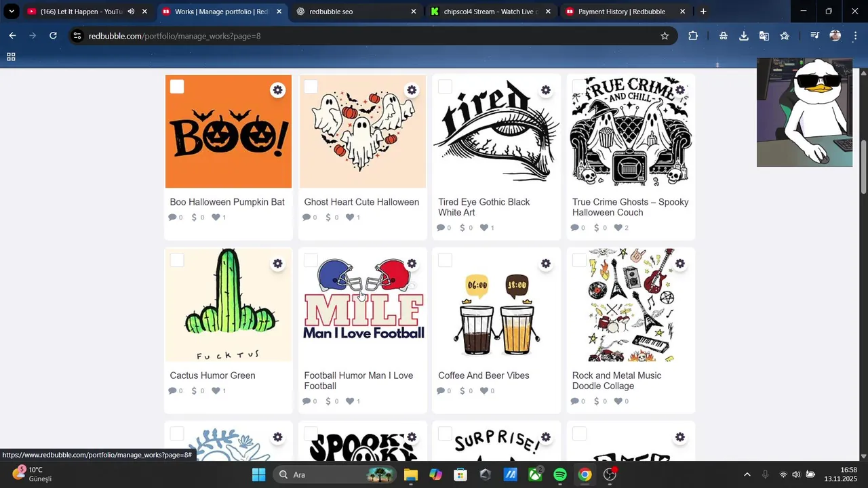Open volume control in system tray
The image size is (868, 488).
point(796,474)
